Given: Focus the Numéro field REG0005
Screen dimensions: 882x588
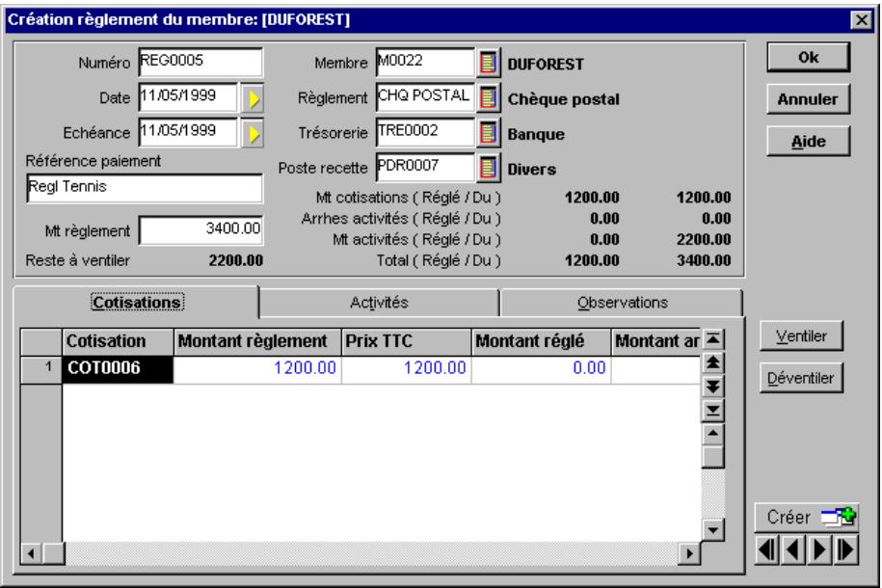Looking at the screenshot, I should pyautogui.click(x=200, y=62).
